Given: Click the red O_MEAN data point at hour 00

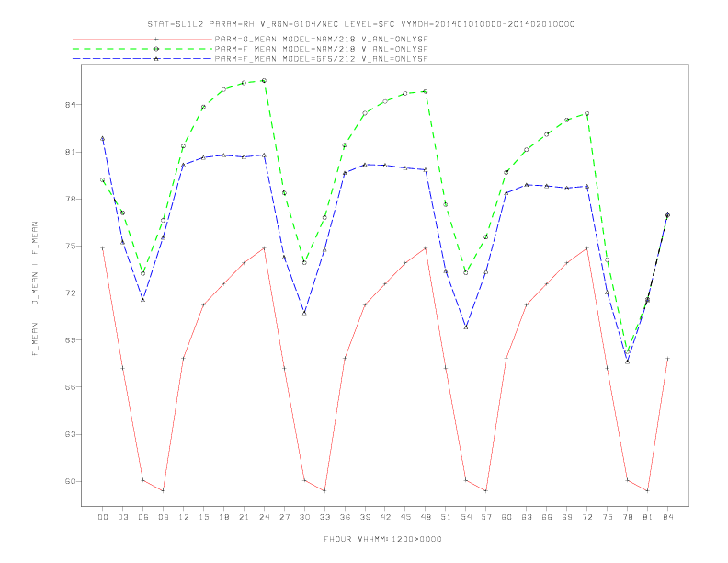Looking at the screenshot, I should tap(103, 248).
